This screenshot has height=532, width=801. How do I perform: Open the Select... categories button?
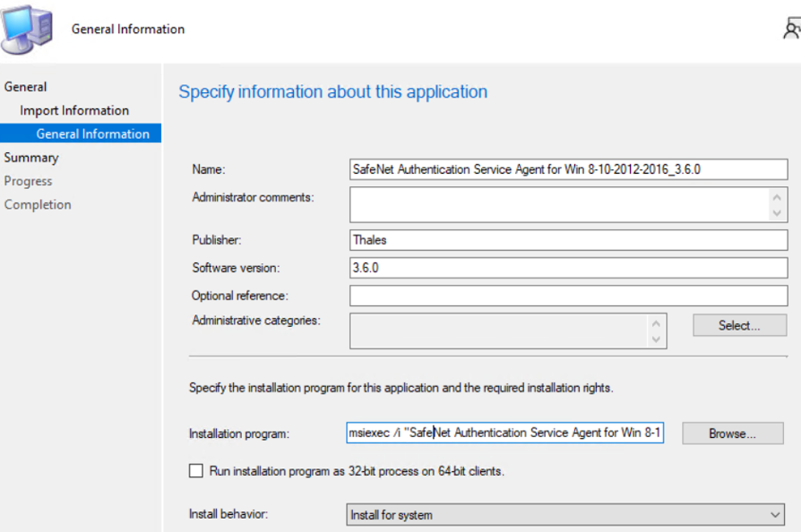pos(739,325)
